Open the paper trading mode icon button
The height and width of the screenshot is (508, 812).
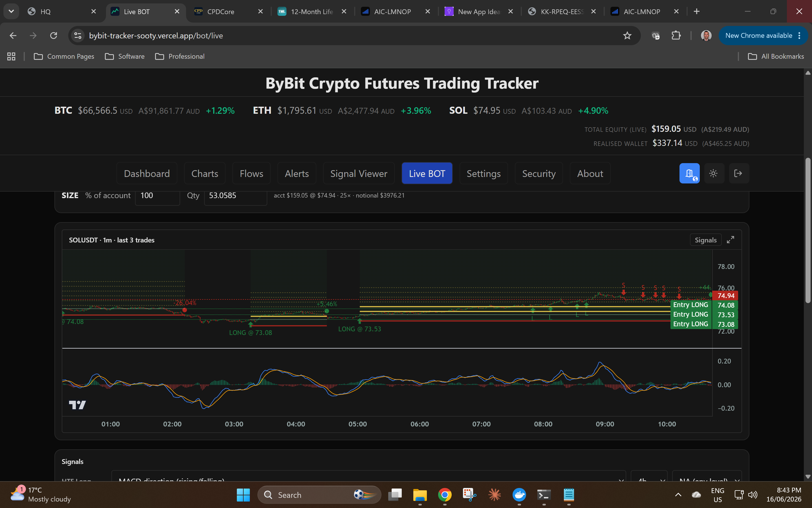click(689, 173)
